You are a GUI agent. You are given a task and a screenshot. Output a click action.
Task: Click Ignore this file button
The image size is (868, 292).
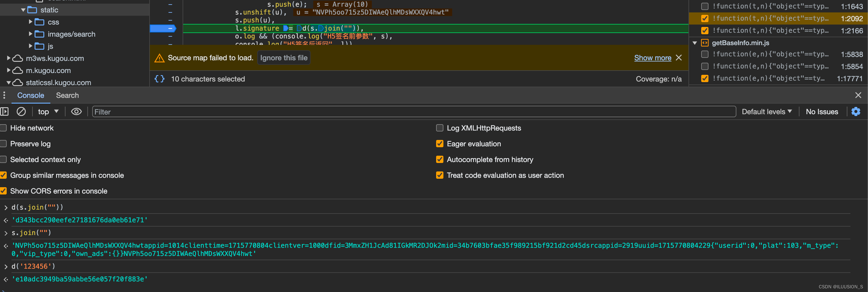(284, 58)
